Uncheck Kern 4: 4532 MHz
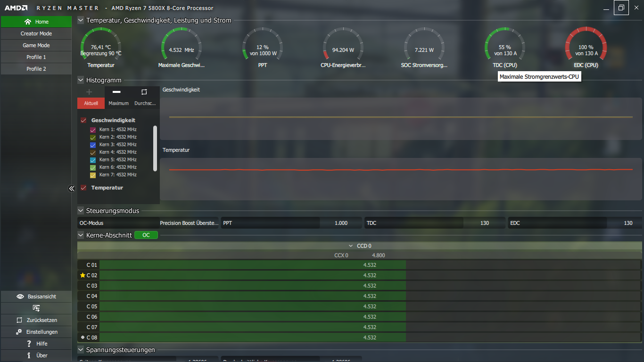Screen dimensions: 644x362 [93, 152]
